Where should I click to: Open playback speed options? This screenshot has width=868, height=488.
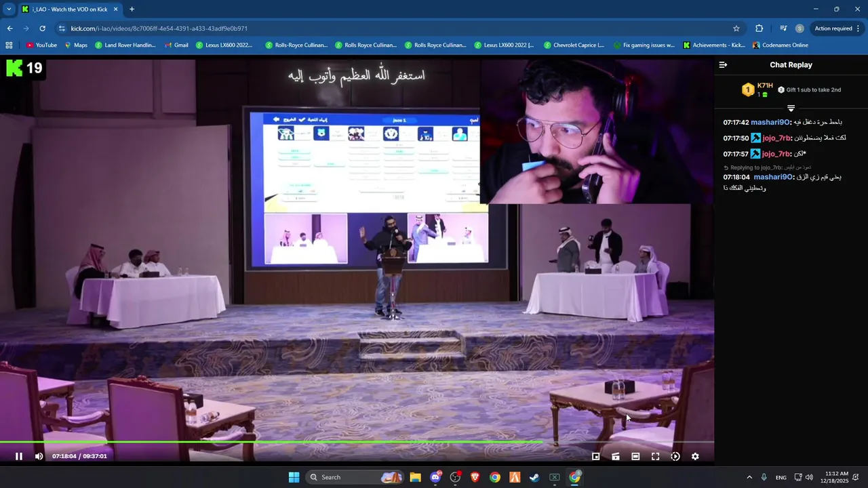(x=675, y=456)
